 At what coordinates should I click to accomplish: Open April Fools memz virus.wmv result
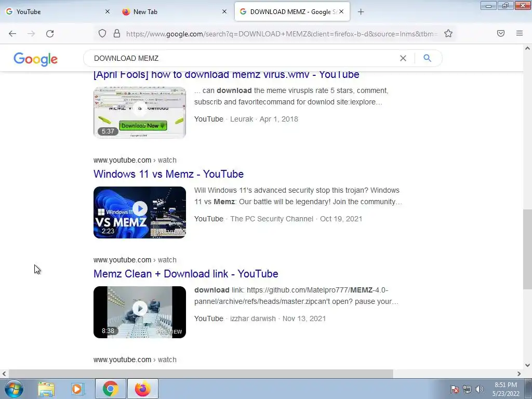point(227,74)
